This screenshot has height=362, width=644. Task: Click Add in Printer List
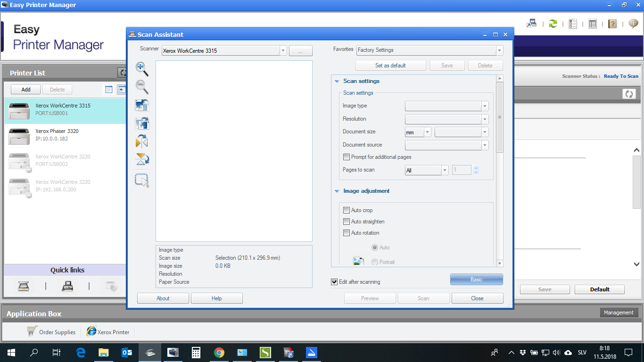(x=26, y=90)
